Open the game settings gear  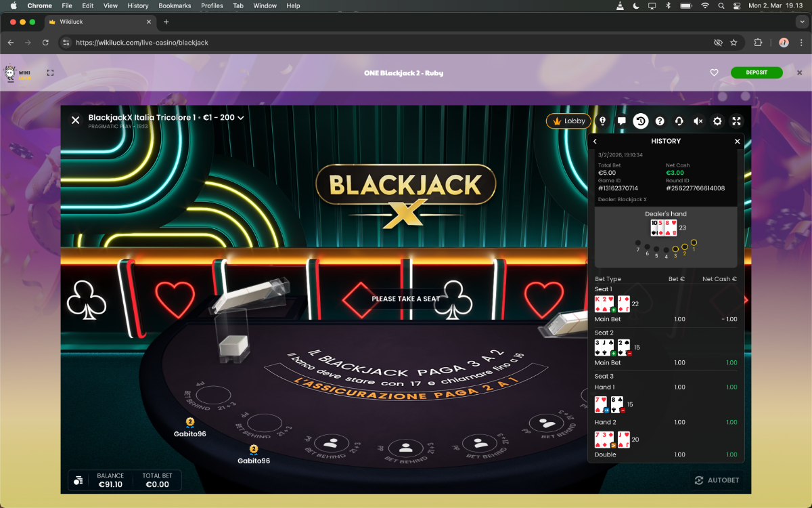point(717,121)
